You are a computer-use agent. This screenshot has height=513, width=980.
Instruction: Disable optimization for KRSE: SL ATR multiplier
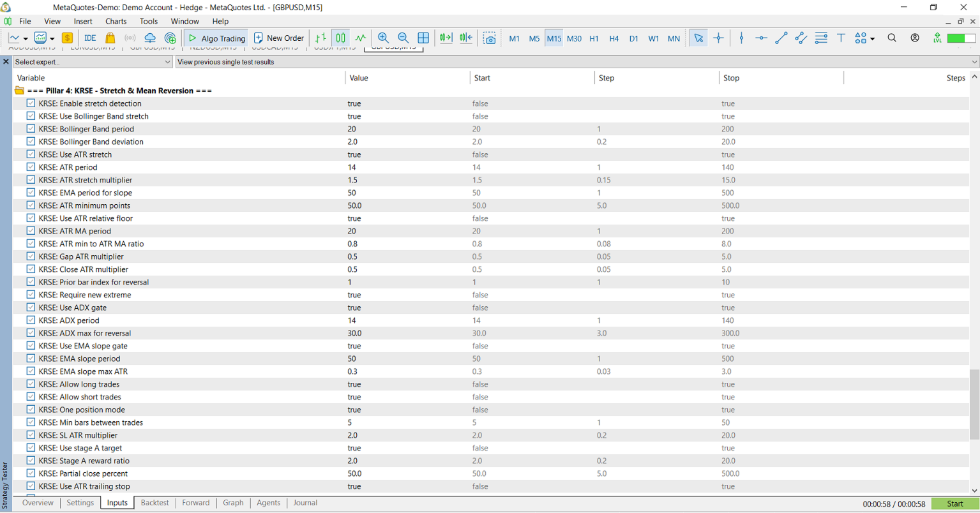31,435
